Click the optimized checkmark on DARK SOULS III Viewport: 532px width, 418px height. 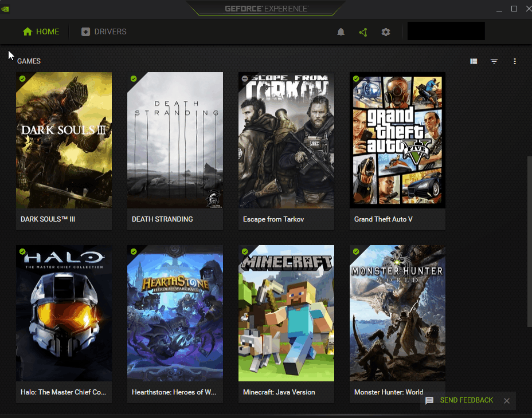click(22, 79)
